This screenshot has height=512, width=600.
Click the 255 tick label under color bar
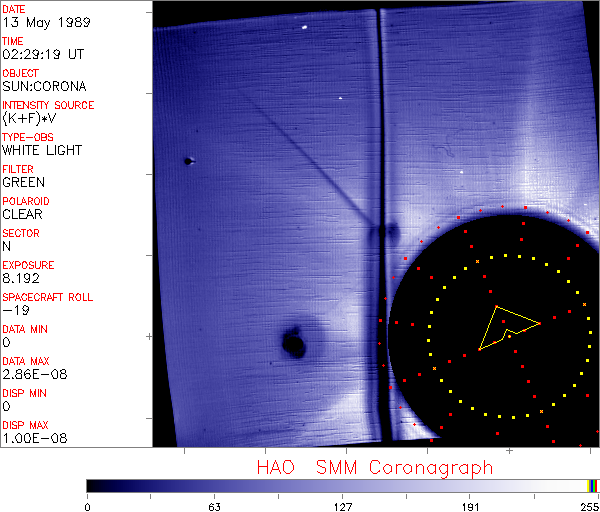588,506
